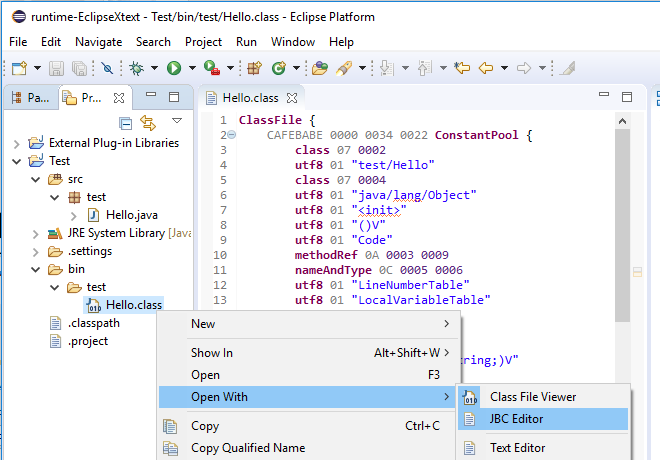Image resolution: width=660 pixels, height=460 pixels.
Task: Switch to the Hello.class editor tab
Action: [250, 98]
